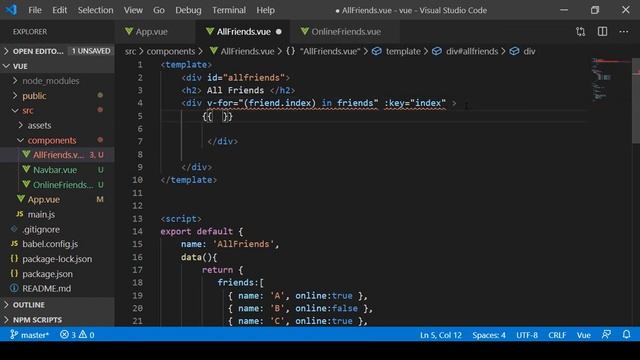Click the EXPLORER panel title
This screenshot has height=360, width=640.
pyautogui.click(x=30, y=31)
